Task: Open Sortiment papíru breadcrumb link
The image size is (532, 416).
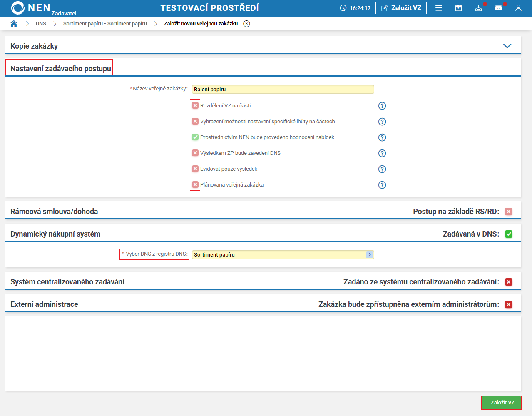Action: [x=105, y=24]
